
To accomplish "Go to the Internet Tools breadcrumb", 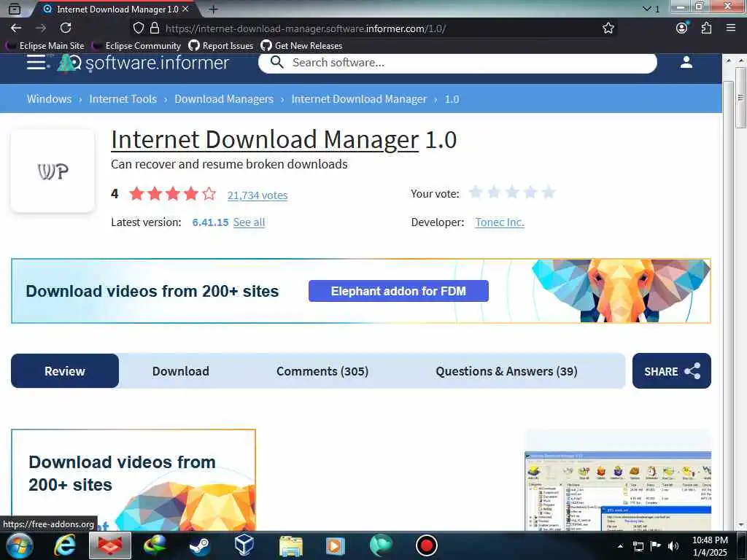I will [x=123, y=99].
